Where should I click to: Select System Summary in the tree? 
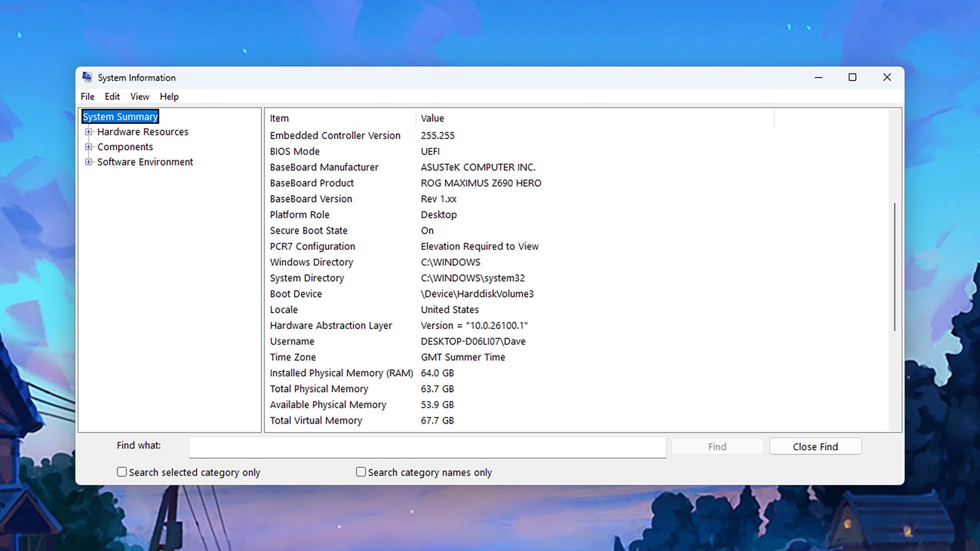tap(120, 117)
